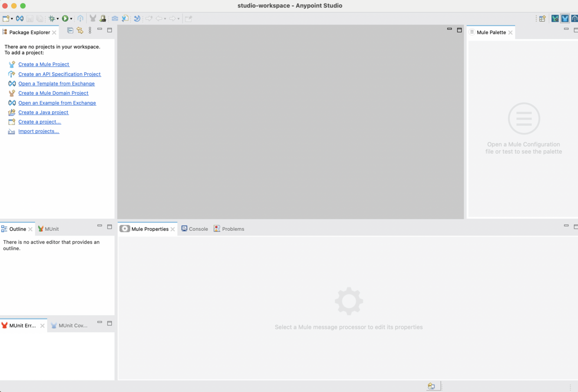Close the Outline tab
578x392 pixels.
pos(30,229)
